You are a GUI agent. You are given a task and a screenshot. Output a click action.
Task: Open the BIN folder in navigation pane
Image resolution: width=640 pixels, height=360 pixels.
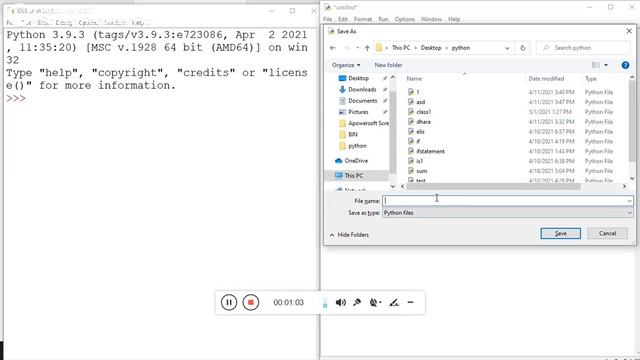353,134
